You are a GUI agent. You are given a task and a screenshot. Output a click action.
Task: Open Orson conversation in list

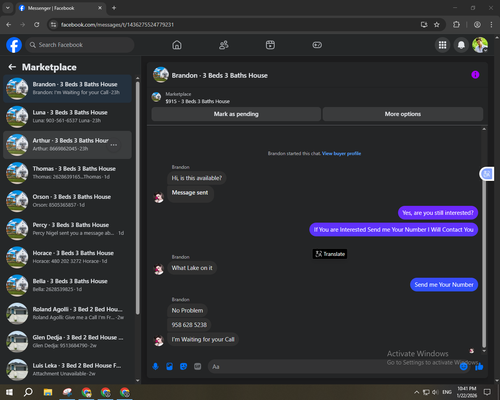point(68,201)
